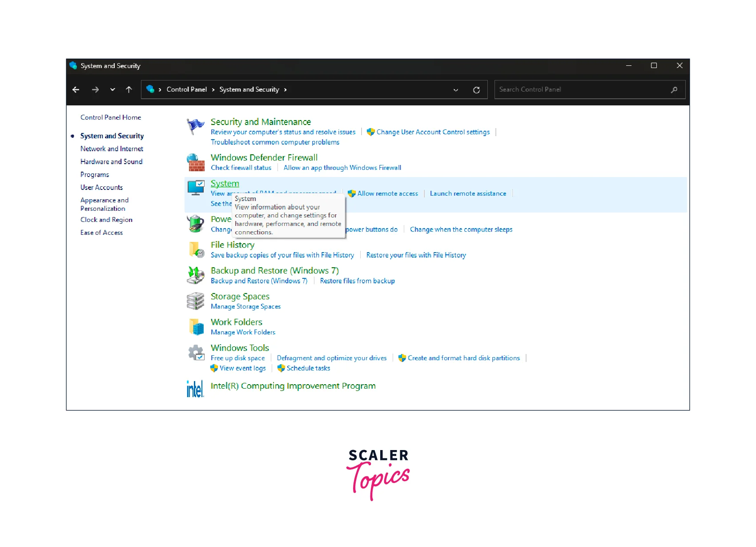Click Change User Account Control settings

tap(433, 132)
